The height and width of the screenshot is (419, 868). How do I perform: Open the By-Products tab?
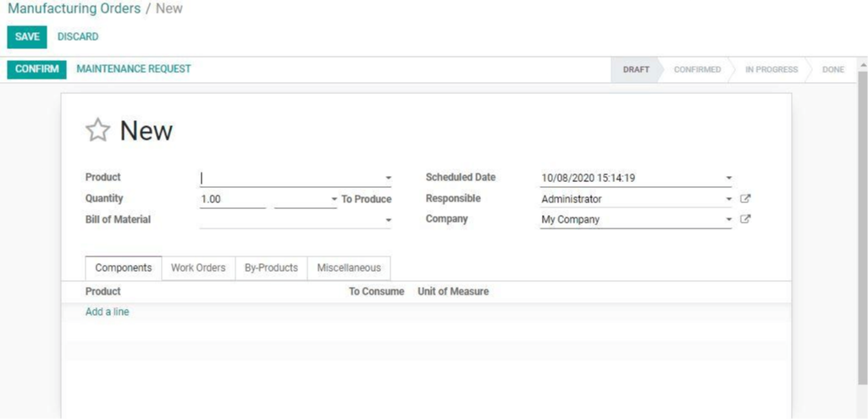[x=271, y=267]
